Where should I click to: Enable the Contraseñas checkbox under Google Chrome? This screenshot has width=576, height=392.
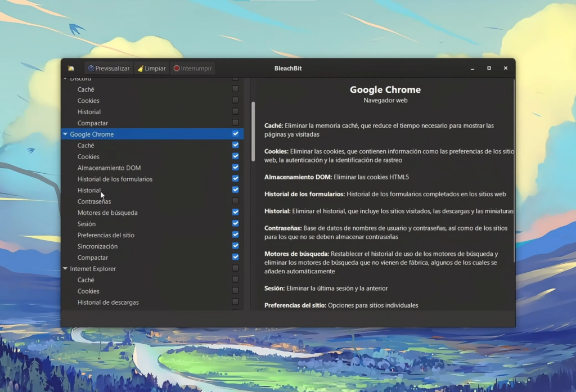[235, 201]
